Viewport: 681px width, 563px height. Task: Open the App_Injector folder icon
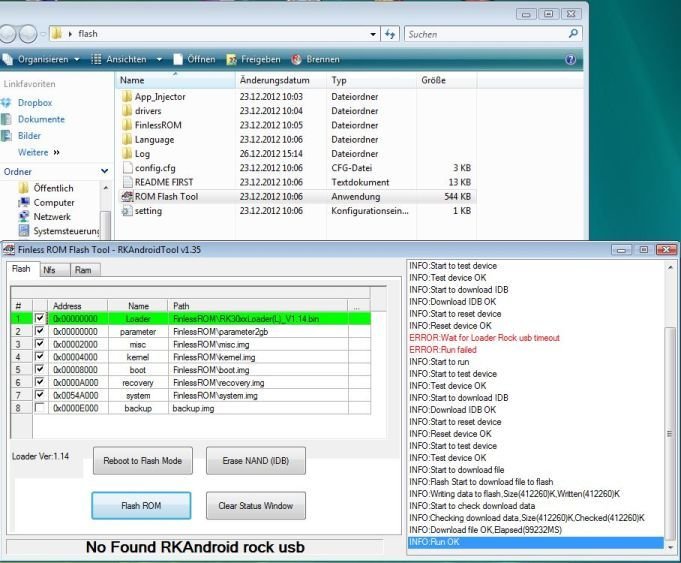point(127,96)
